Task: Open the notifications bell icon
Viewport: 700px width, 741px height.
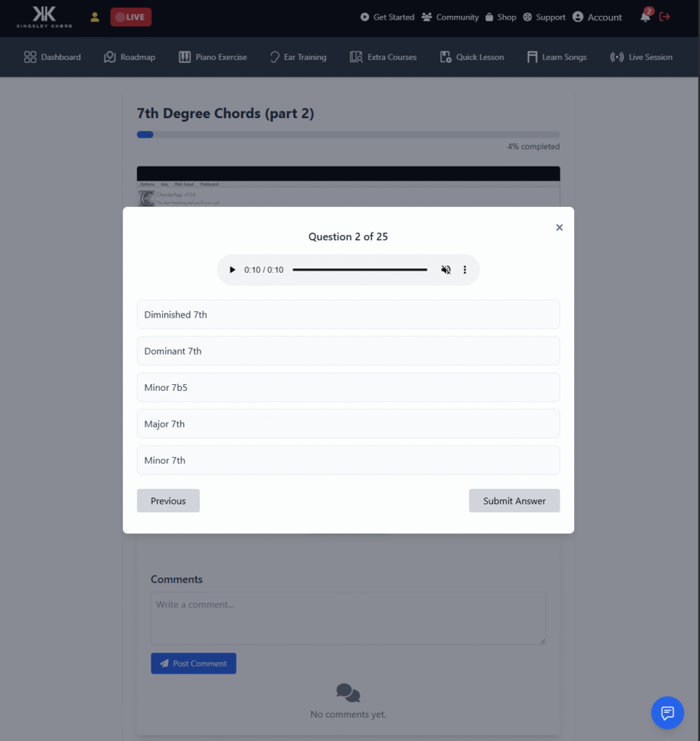Action: 645,17
